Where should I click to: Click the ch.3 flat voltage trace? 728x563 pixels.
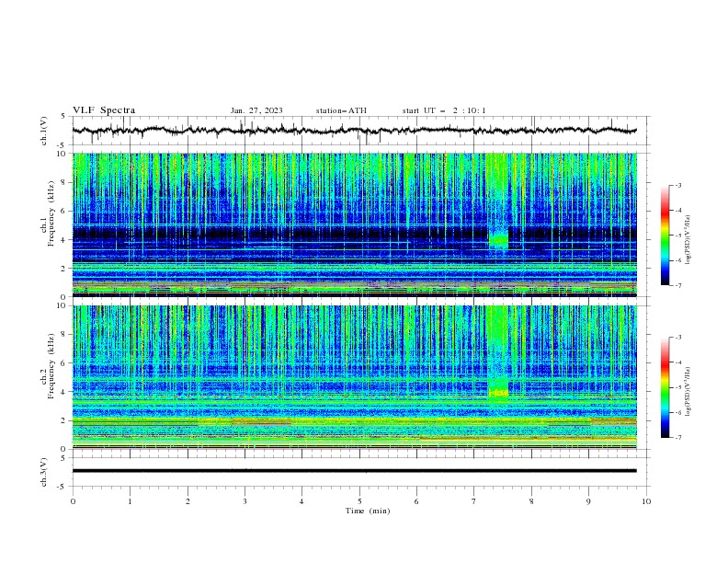pyautogui.click(x=354, y=471)
